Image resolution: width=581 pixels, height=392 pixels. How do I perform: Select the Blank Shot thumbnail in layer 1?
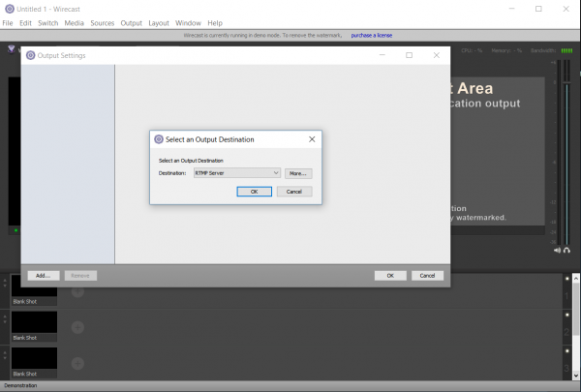tap(34, 290)
